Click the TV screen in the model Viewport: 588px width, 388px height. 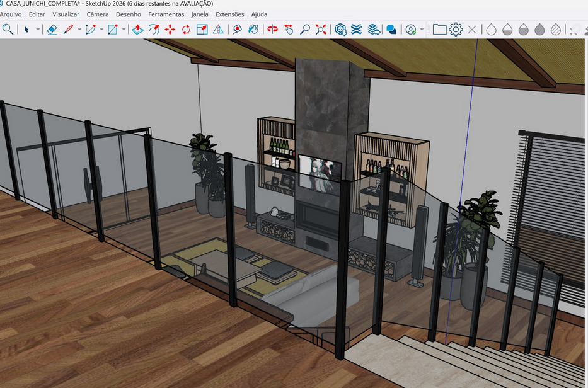(320, 173)
